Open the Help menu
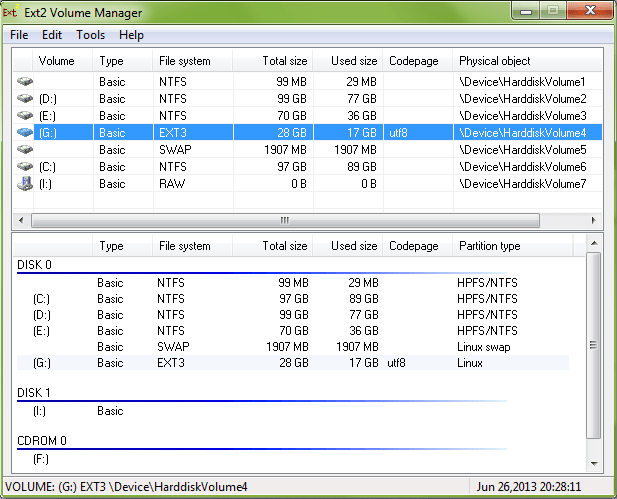This screenshot has height=499, width=617. (x=131, y=35)
